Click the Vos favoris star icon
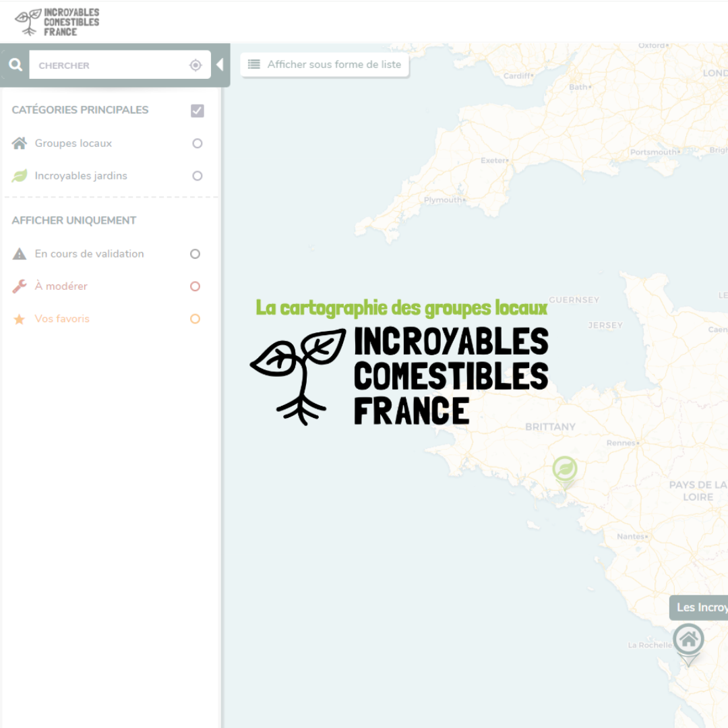Image resolution: width=728 pixels, height=728 pixels. pyautogui.click(x=20, y=319)
